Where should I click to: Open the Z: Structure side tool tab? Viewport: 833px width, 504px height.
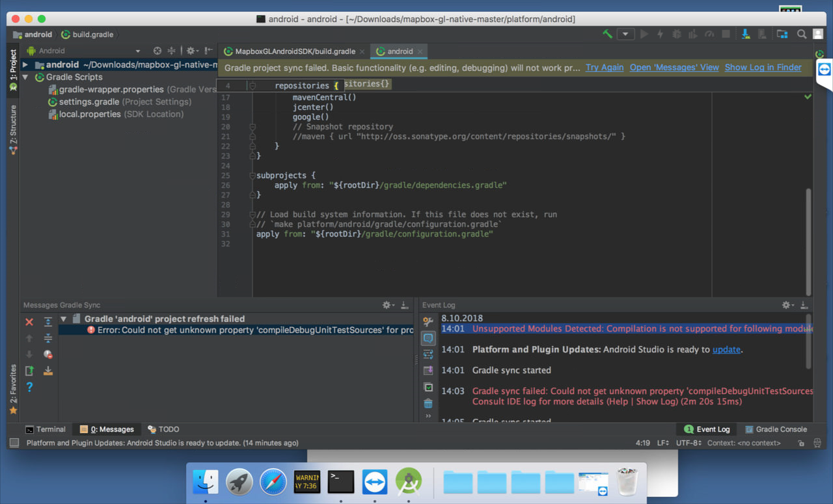13,129
